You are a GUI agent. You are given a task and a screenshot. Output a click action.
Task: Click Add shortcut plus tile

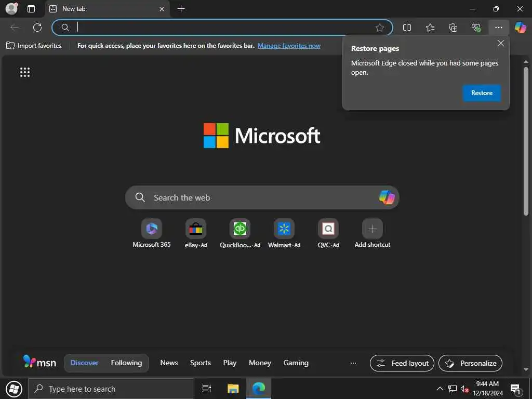pyautogui.click(x=372, y=233)
